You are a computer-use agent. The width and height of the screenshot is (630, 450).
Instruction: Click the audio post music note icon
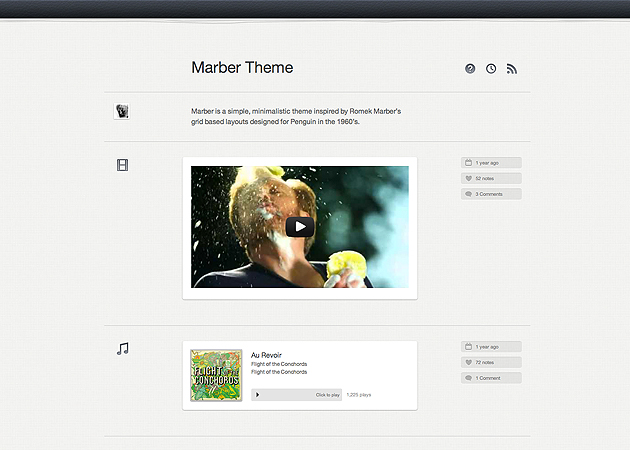122,349
